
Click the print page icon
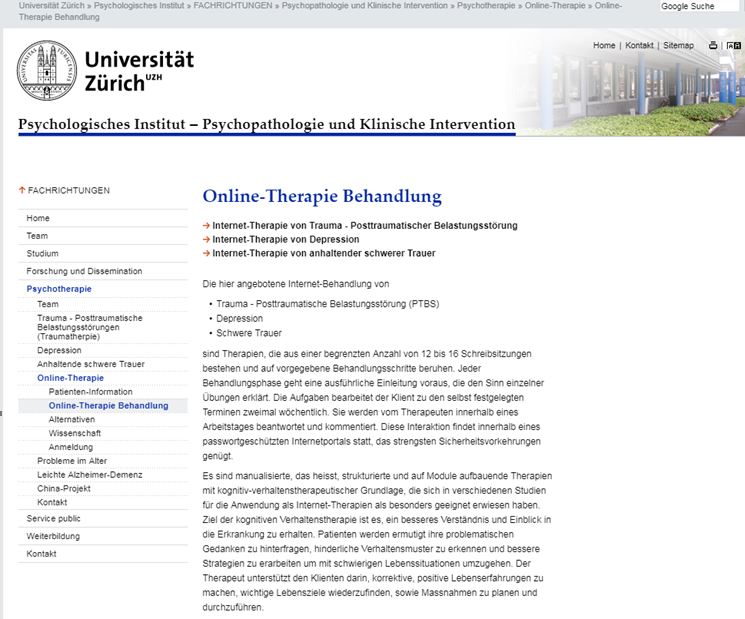tap(713, 46)
